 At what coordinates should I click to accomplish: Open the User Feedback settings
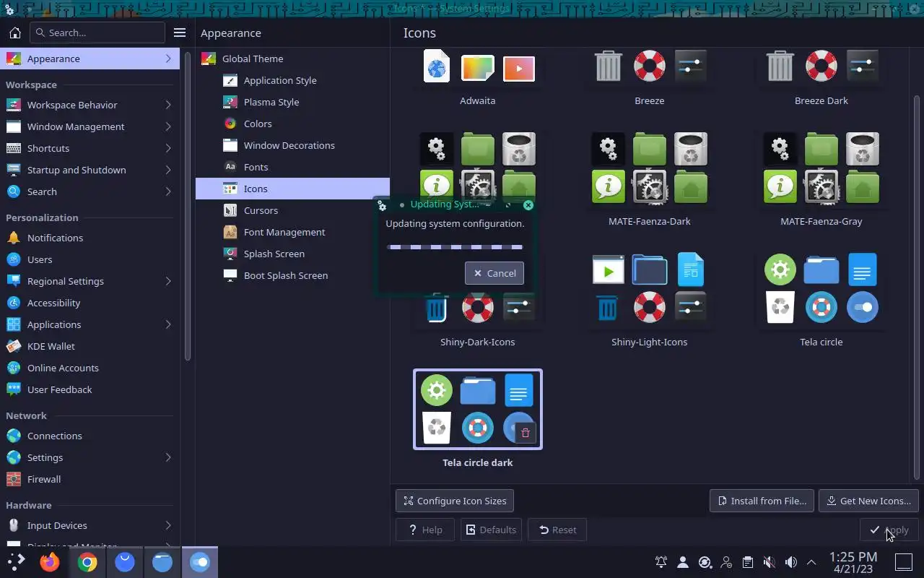[90, 389]
